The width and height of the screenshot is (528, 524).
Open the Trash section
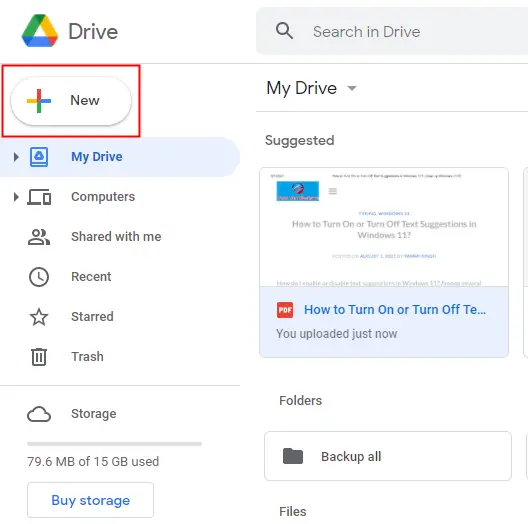(x=87, y=357)
